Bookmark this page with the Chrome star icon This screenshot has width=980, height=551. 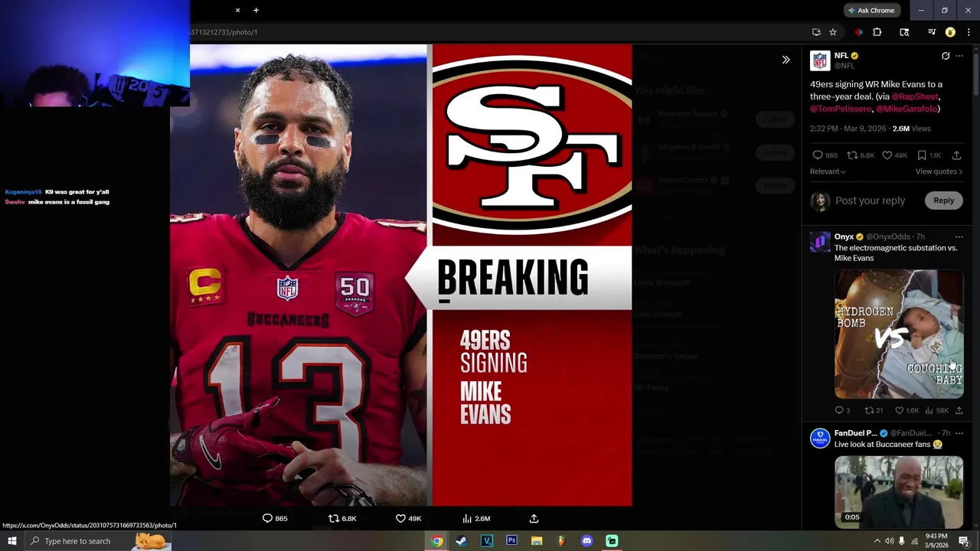(833, 32)
